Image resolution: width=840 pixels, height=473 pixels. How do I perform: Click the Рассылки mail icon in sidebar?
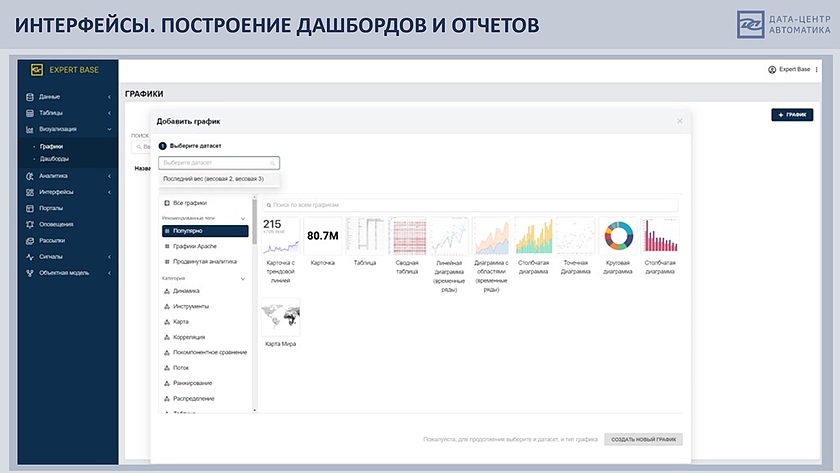[x=32, y=240]
